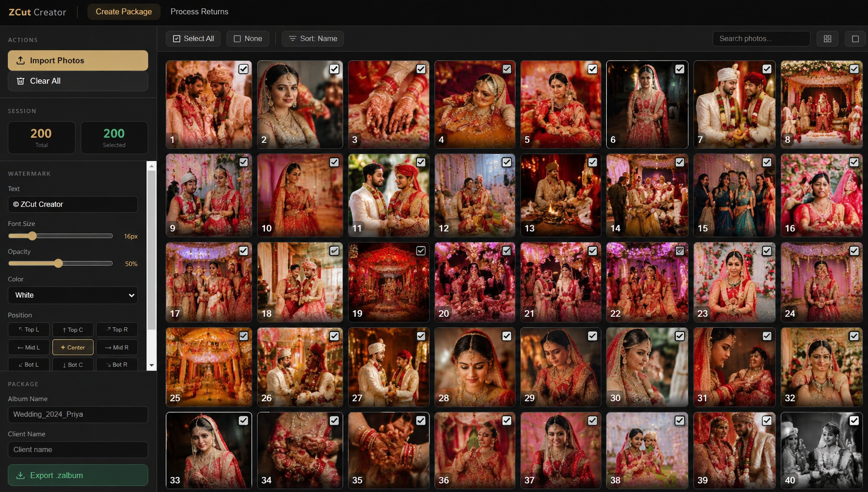
Task: Click the 200 Selected session counter
Action: click(x=114, y=138)
